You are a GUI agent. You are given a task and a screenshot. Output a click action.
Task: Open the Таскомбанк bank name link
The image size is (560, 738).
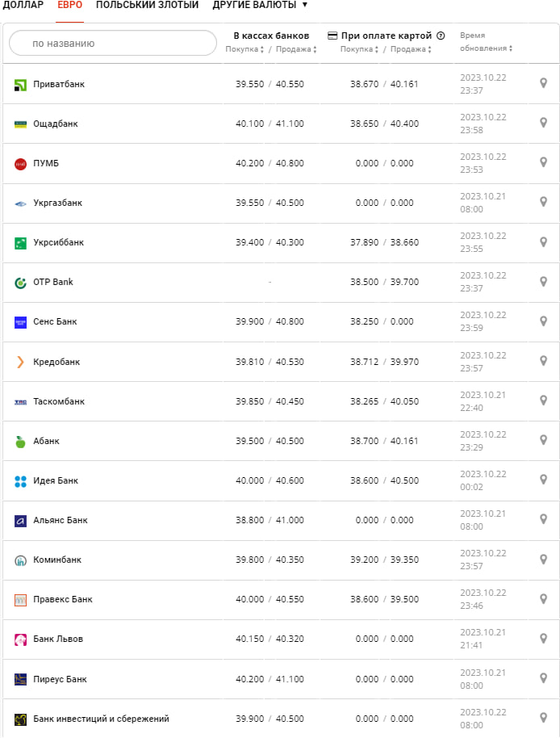click(x=59, y=401)
